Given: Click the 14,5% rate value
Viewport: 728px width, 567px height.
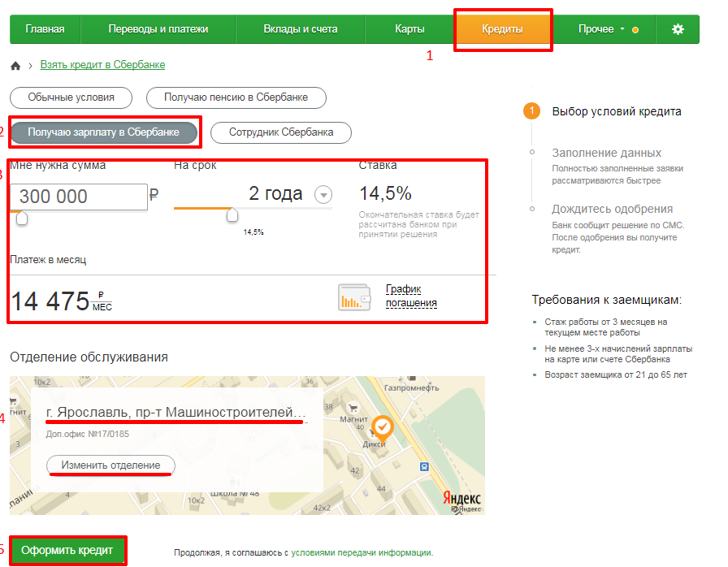Looking at the screenshot, I should coord(385,193).
